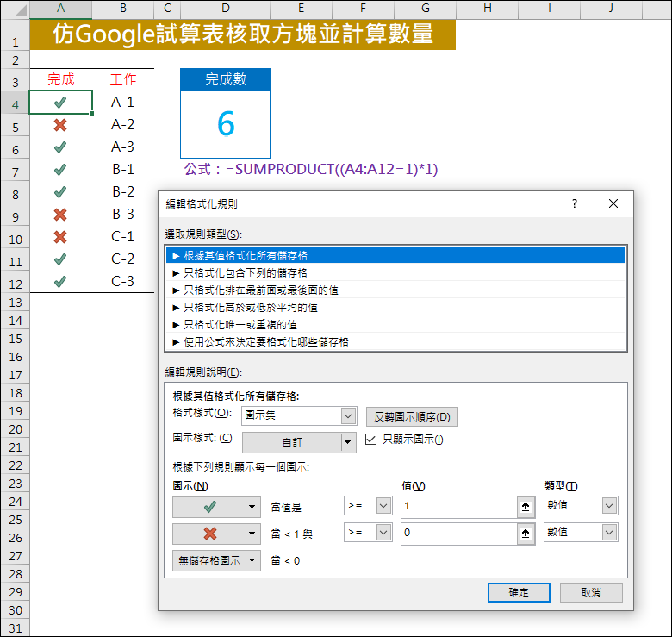This screenshot has width=672, height=637.
Task: Click the check icon beside B-2
Action: pos(60,192)
